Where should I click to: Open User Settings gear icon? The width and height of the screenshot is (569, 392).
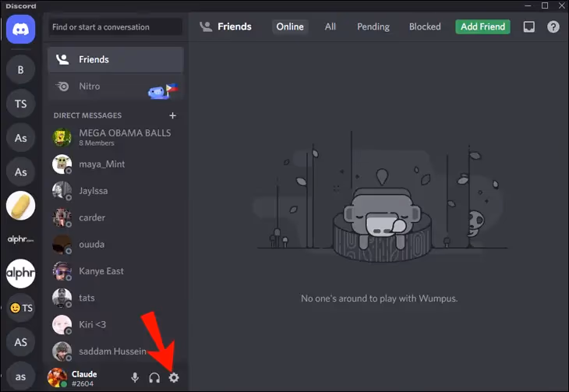coord(174,377)
